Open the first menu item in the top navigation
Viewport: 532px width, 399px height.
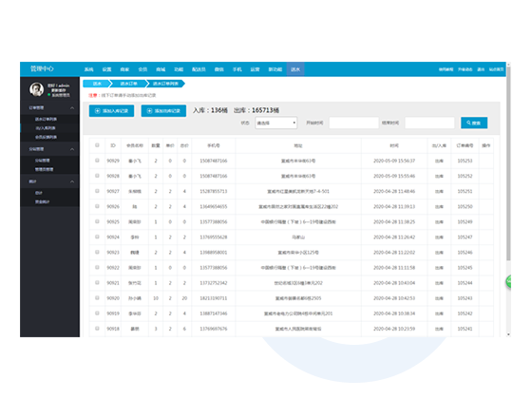(x=88, y=69)
